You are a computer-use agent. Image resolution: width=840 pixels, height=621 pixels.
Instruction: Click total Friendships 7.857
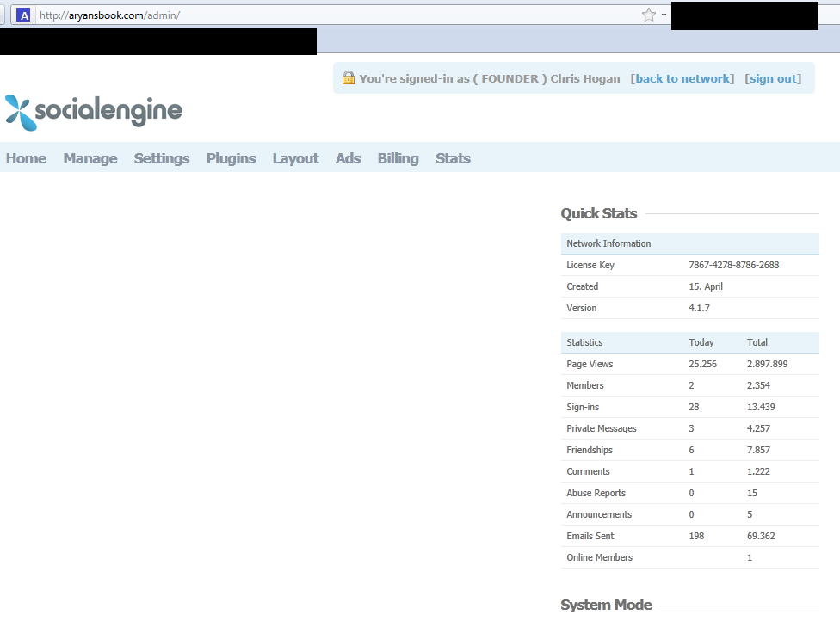coord(758,450)
